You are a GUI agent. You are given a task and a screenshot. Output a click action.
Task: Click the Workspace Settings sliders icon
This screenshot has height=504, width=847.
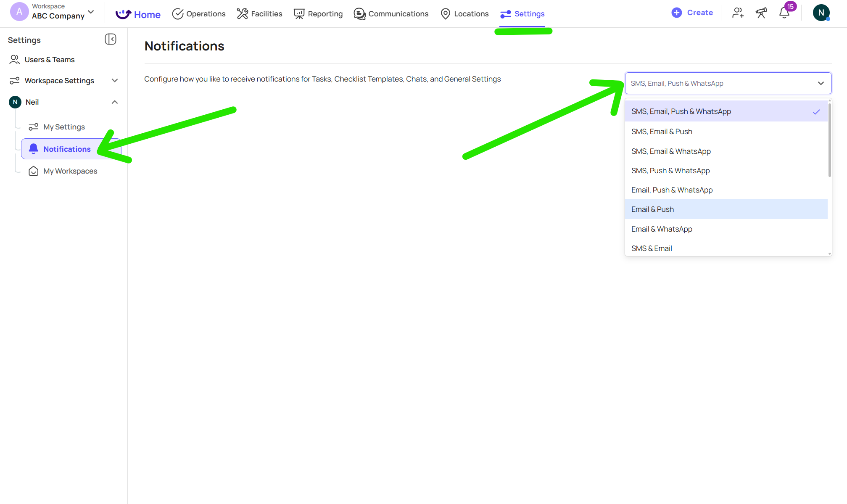click(x=15, y=81)
